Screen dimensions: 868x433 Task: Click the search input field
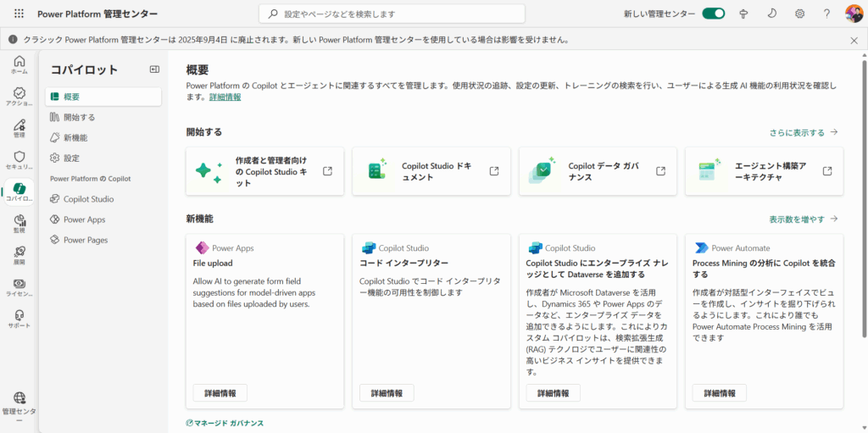(392, 14)
